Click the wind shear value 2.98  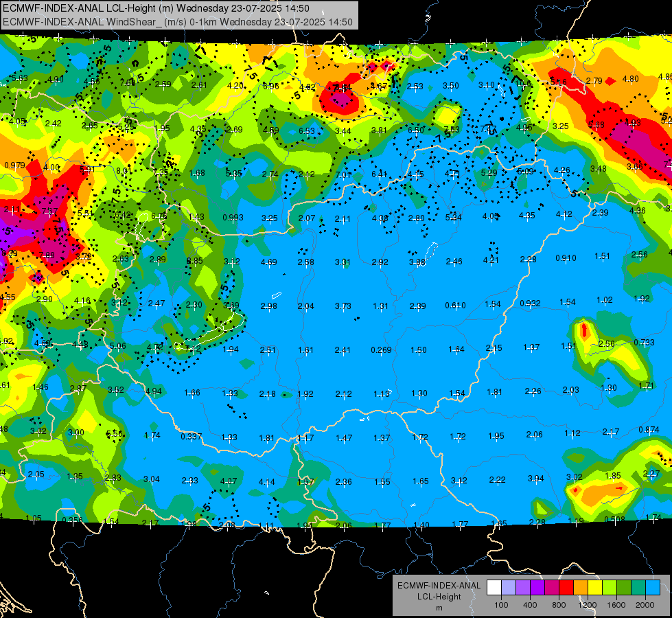coord(268,306)
